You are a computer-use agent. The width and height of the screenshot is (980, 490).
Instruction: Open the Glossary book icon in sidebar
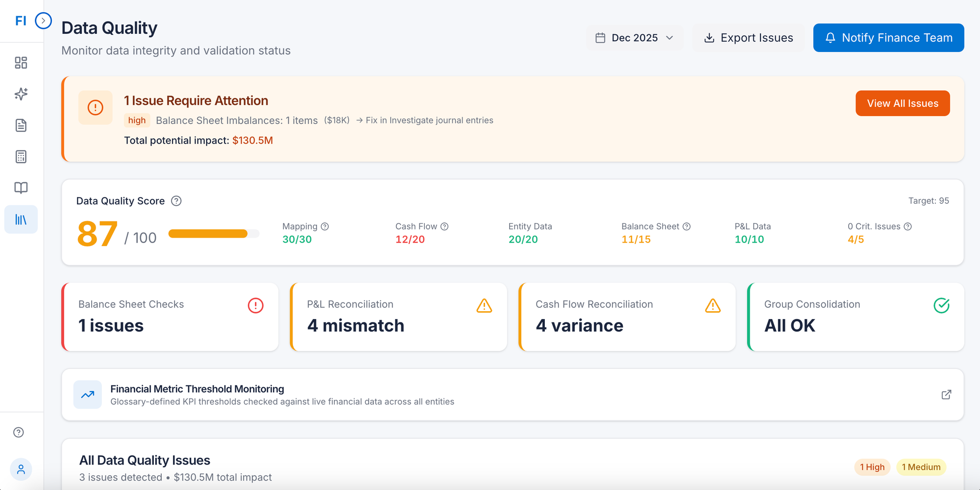point(21,188)
